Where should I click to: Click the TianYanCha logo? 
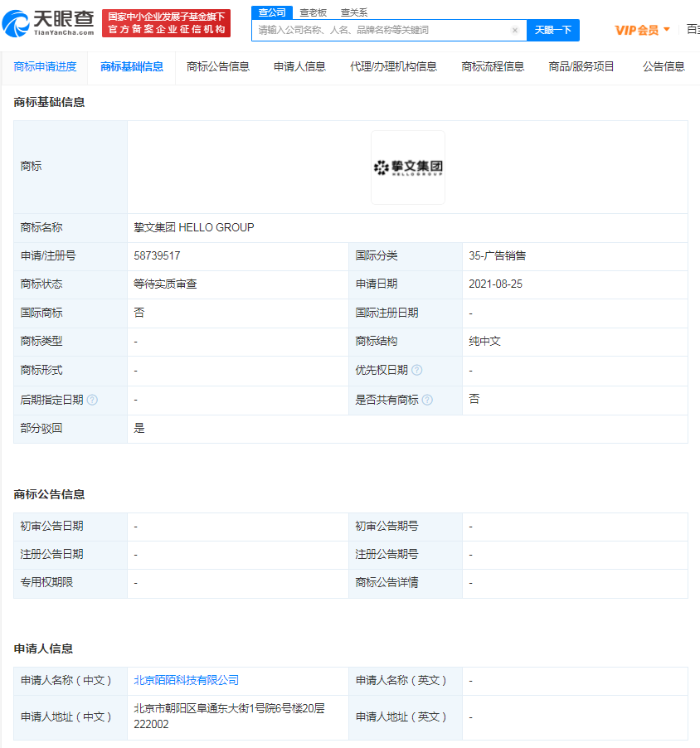[48, 23]
